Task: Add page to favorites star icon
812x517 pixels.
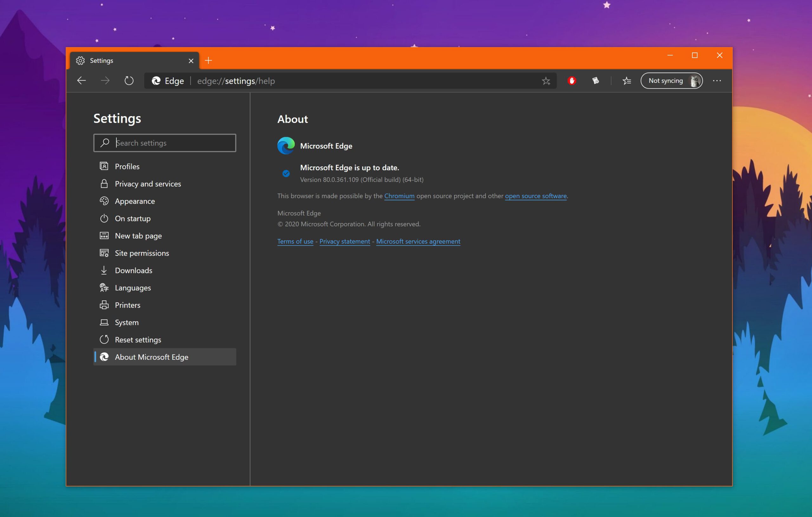Action: (546, 81)
